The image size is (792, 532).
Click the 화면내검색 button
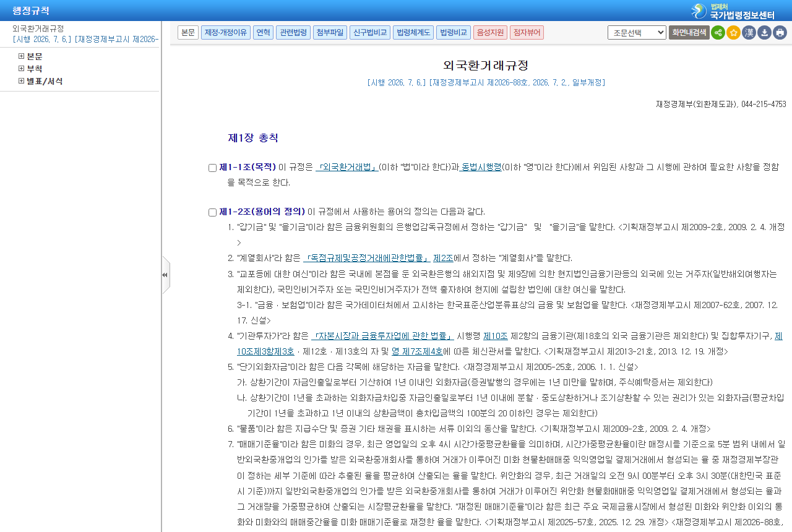[x=689, y=33]
